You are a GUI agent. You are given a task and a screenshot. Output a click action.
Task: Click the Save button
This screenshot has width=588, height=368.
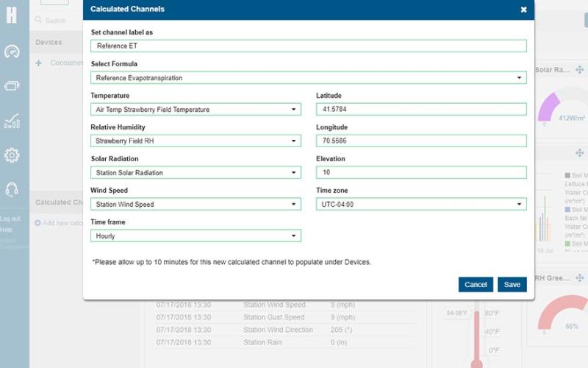(512, 285)
